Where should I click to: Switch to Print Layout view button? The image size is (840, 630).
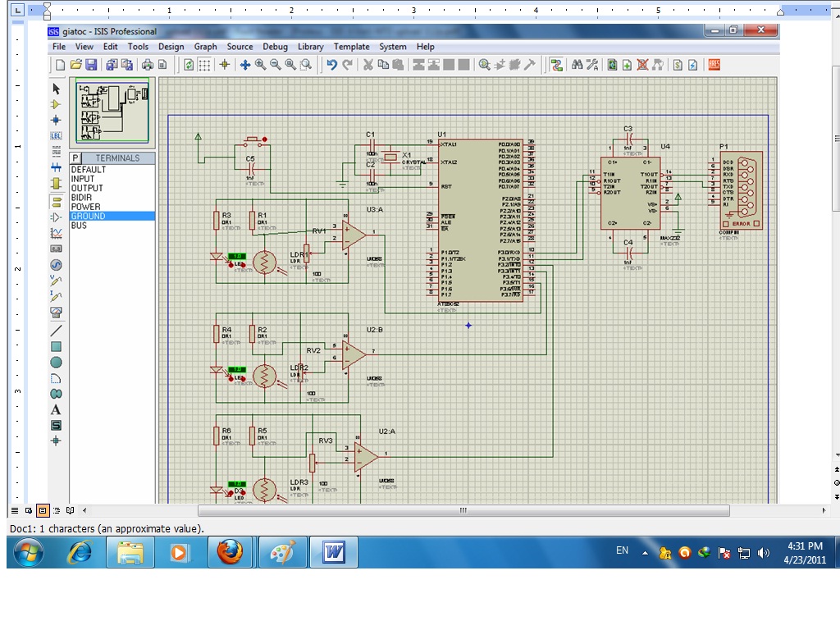coord(43,510)
